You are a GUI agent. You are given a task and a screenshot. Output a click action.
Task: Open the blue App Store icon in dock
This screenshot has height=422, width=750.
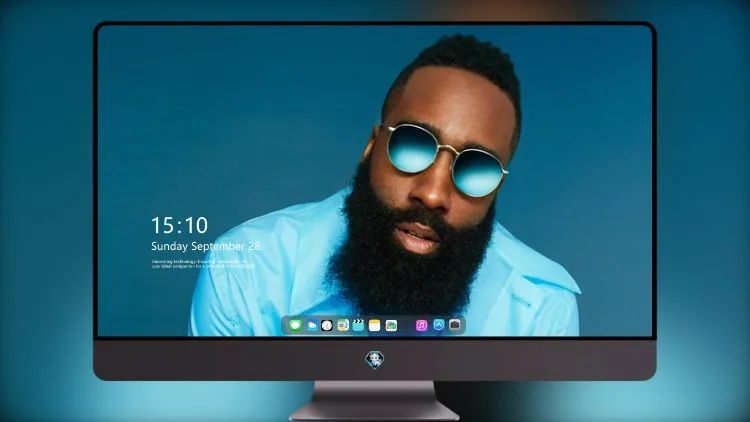439,325
